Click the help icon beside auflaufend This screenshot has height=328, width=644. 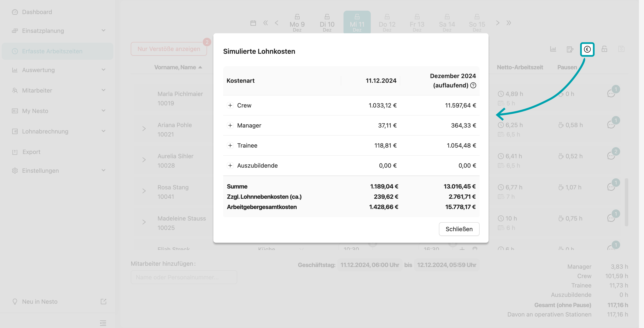click(473, 85)
